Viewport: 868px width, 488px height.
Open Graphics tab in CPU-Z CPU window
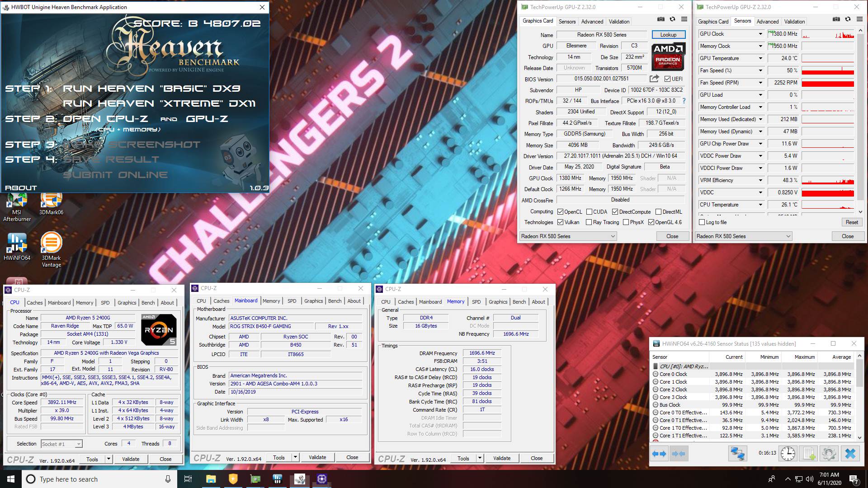[x=127, y=303]
